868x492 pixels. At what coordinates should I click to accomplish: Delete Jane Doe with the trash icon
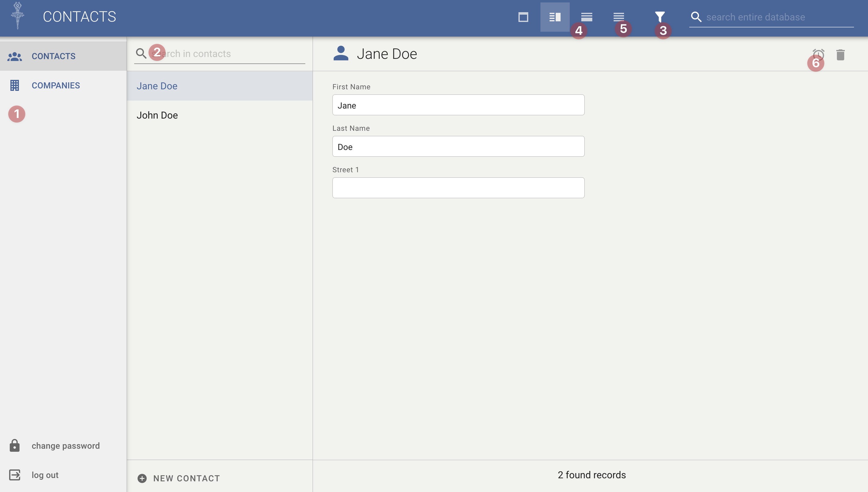click(x=840, y=55)
